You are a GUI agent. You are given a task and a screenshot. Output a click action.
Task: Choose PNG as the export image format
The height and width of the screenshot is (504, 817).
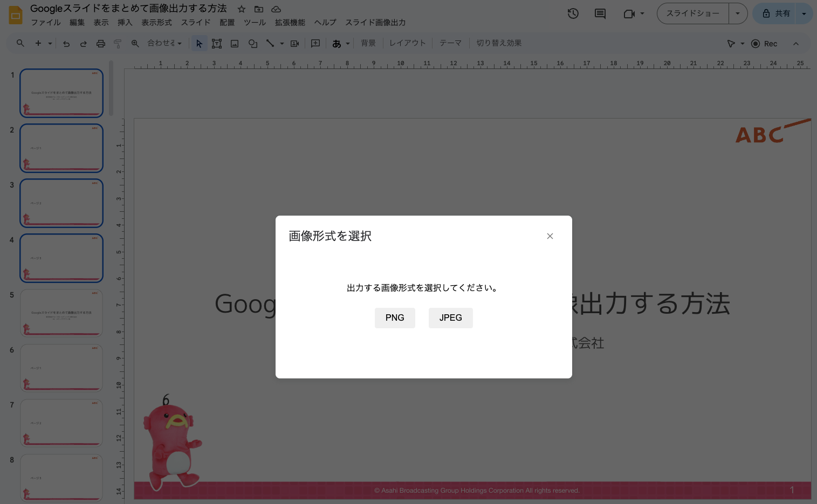click(x=395, y=318)
